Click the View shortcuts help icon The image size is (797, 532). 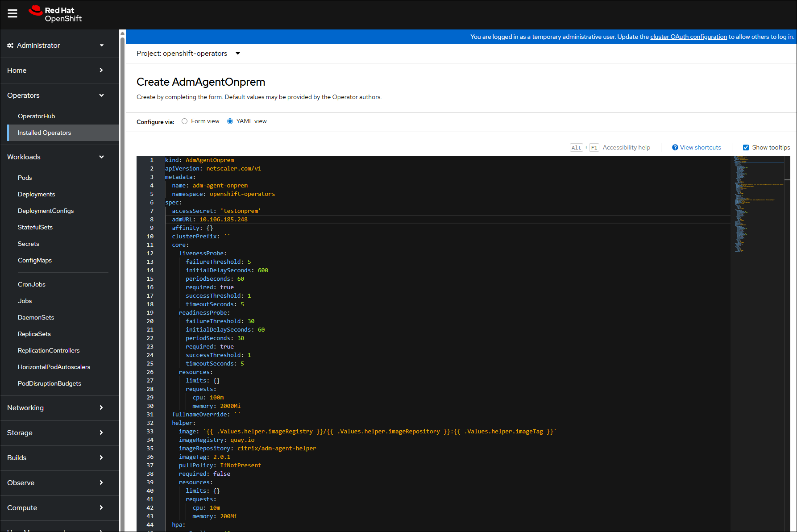(675, 147)
